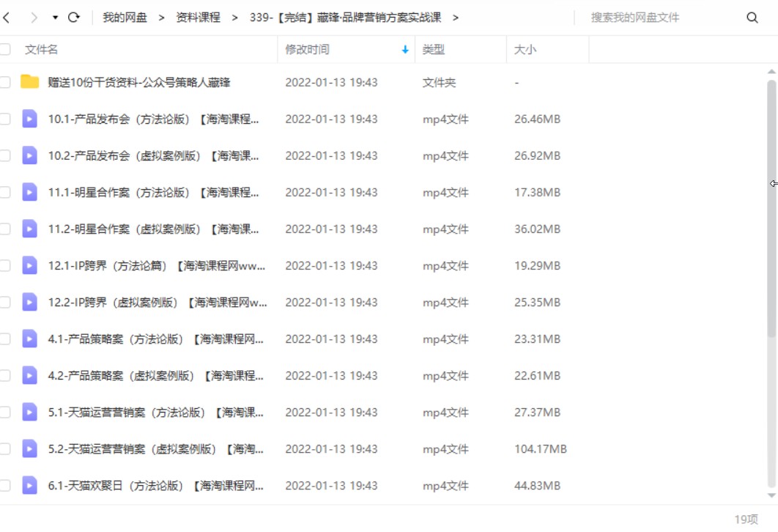Click the 104.17MB size cell

click(x=541, y=449)
